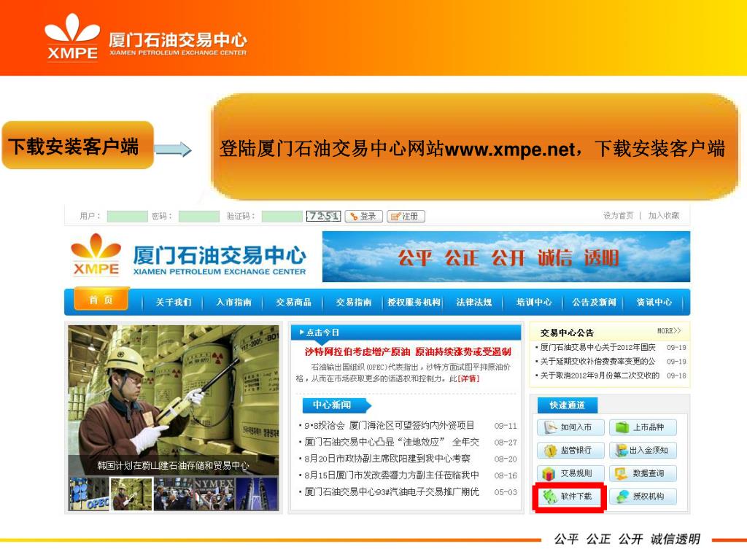The width and height of the screenshot is (747, 560).
Task: Open 培训中心 menu item
Action: 534,303
